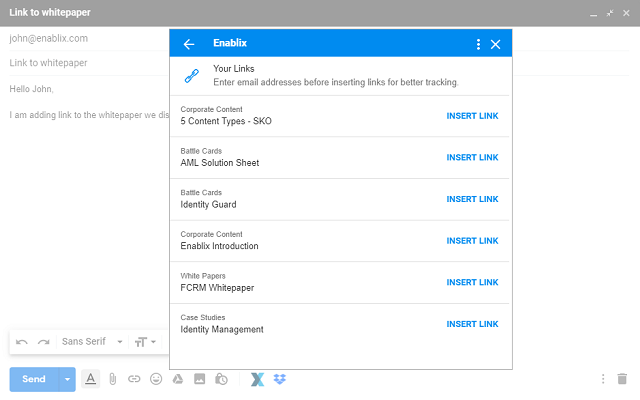
Task: Open the text size dropdown
Action: (x=145, y=342)
